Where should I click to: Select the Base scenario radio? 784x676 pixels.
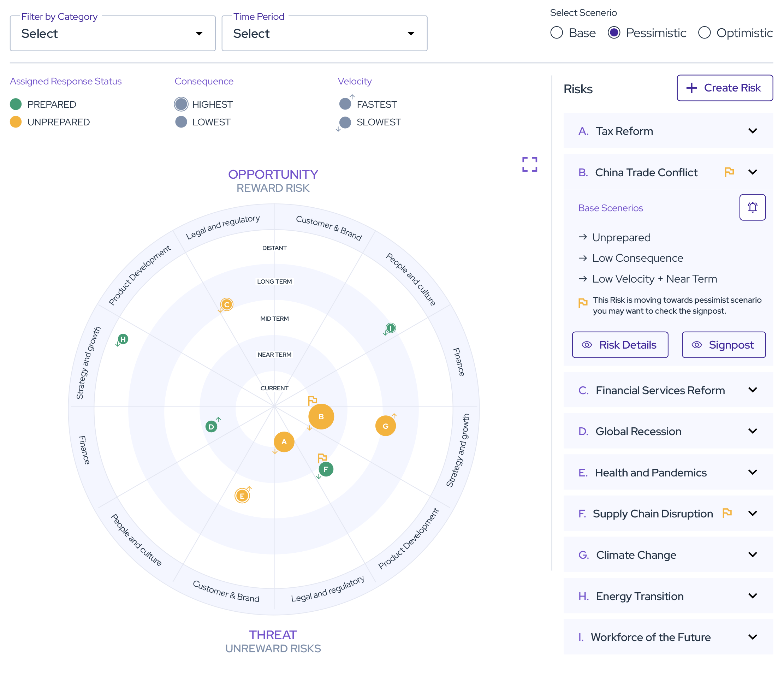click(556, 33)
